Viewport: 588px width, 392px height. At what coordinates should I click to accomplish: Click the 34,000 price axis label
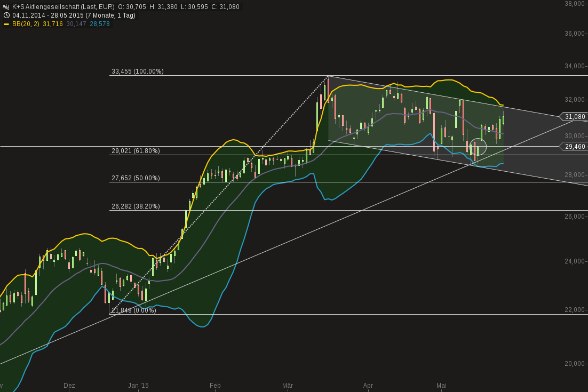coord(575,66)
